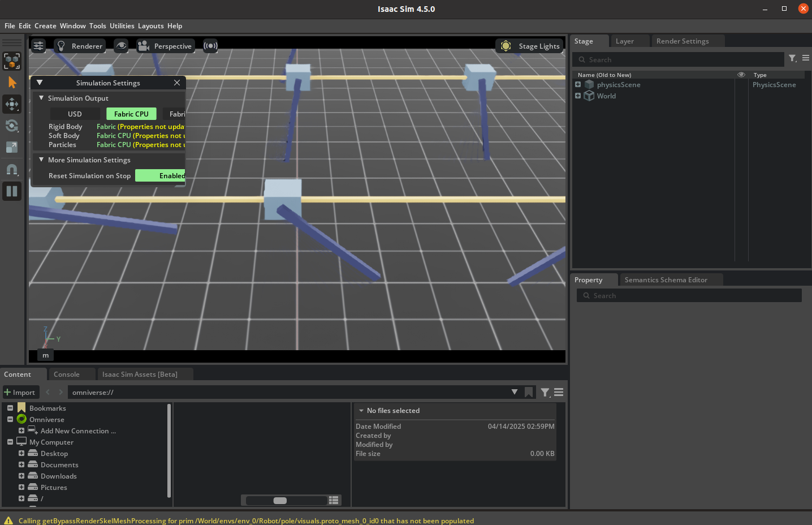Click the back navigation arrow in content browser

47,392
